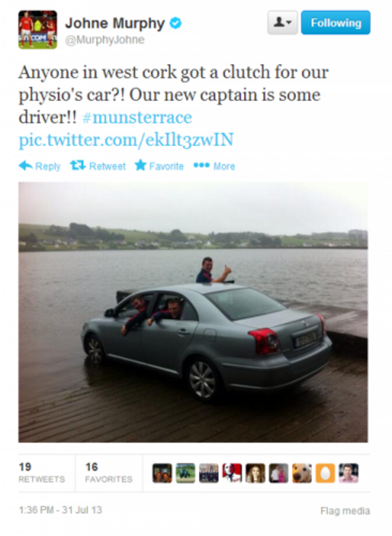392x536 pixels.
Task: Open the user actions dropdown button
Action: coord(282,22)
